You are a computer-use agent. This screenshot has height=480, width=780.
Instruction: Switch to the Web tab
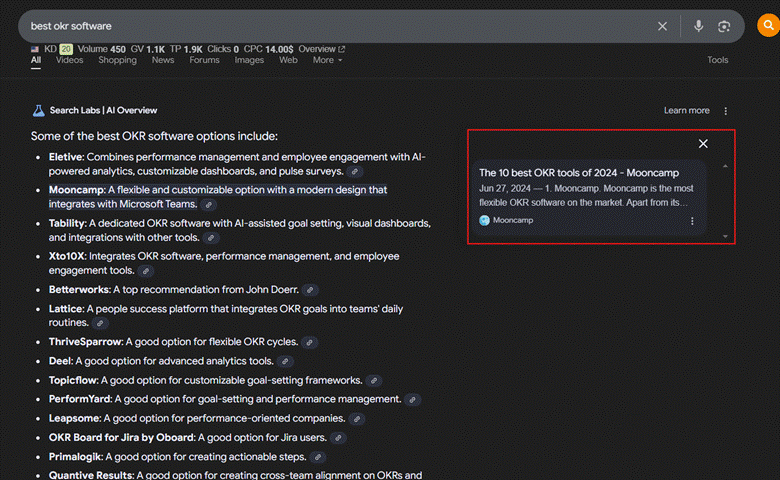(288, 60)
